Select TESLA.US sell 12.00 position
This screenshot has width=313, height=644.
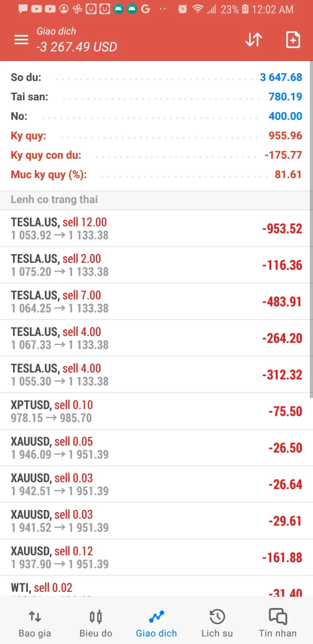(x=156, y=228)
